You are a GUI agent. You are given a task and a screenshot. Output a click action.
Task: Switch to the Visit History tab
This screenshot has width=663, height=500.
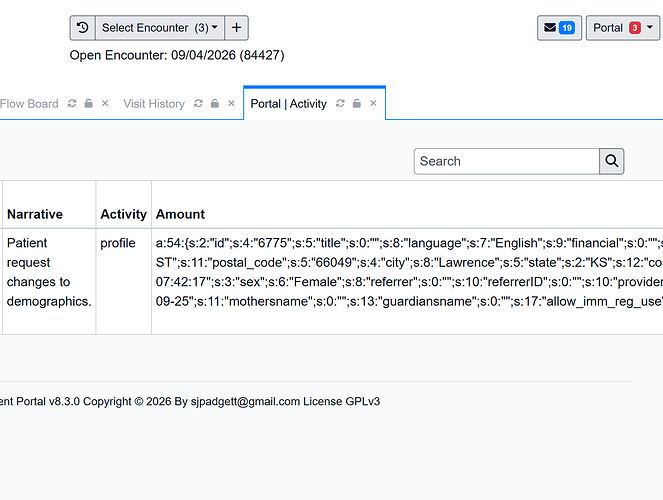(154, 104)
